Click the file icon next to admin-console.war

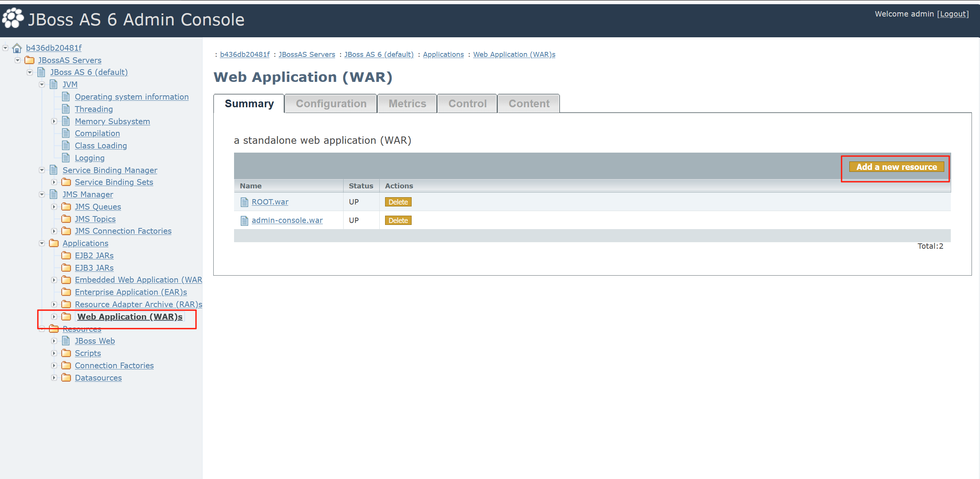pyautogui.click(x=244, y=220)
